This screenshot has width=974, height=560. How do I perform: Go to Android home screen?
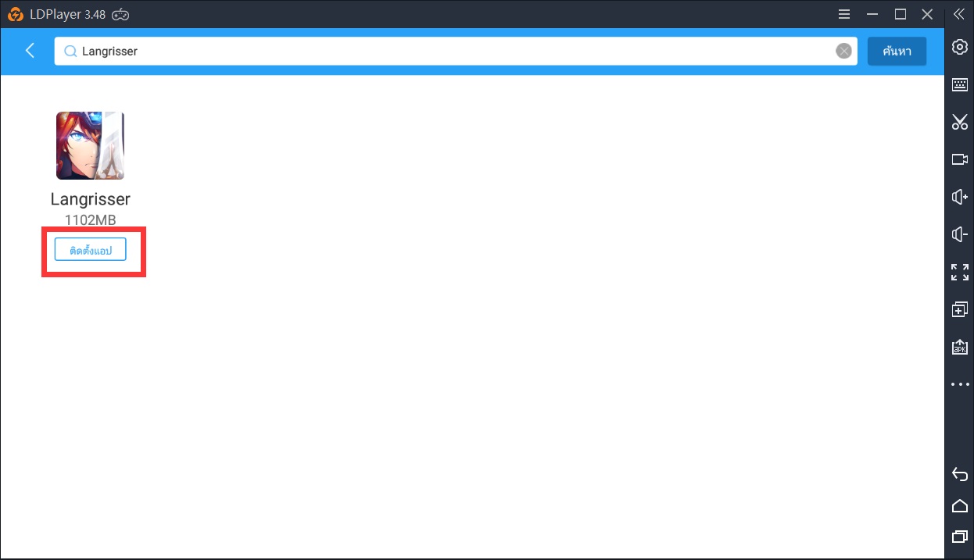[x=959, y=505]
